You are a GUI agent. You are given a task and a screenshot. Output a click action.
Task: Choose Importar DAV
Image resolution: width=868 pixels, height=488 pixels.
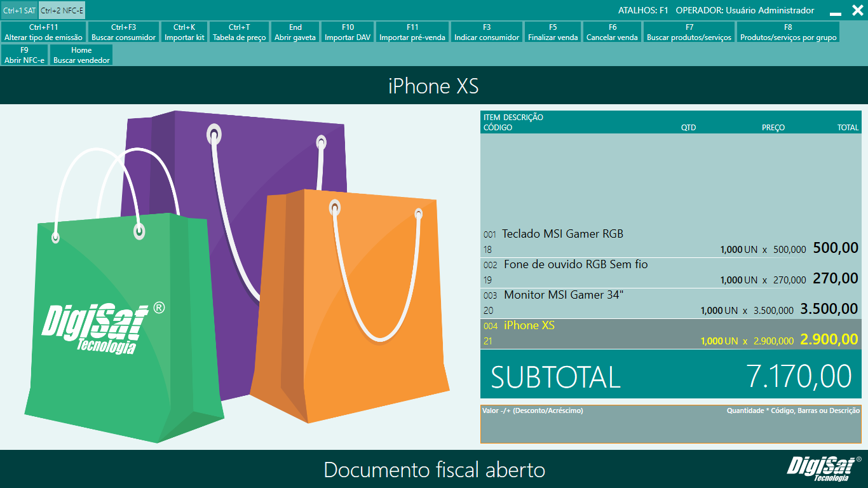click(x=348, y=32)
